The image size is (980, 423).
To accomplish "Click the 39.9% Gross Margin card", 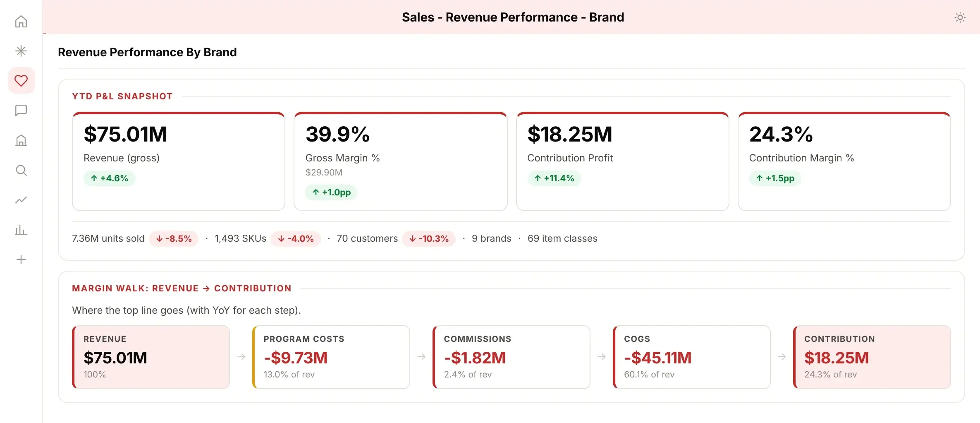I will [x=400, y=161].
